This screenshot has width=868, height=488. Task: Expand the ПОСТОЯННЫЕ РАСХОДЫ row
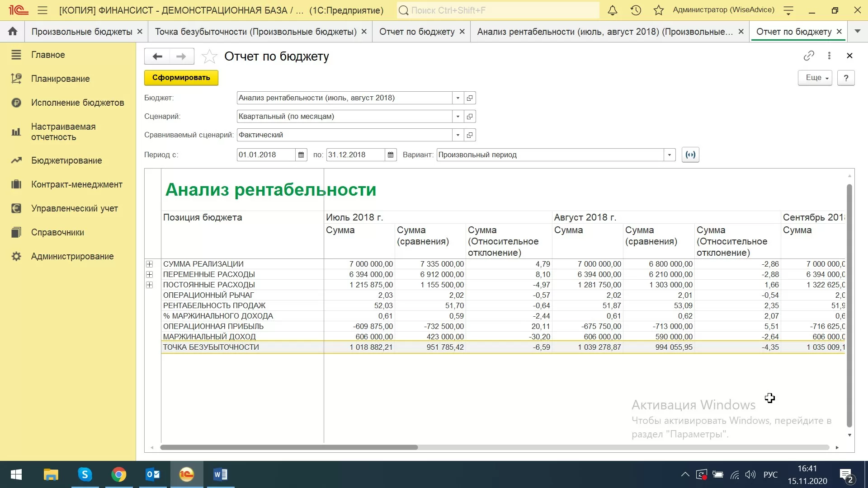150,285
